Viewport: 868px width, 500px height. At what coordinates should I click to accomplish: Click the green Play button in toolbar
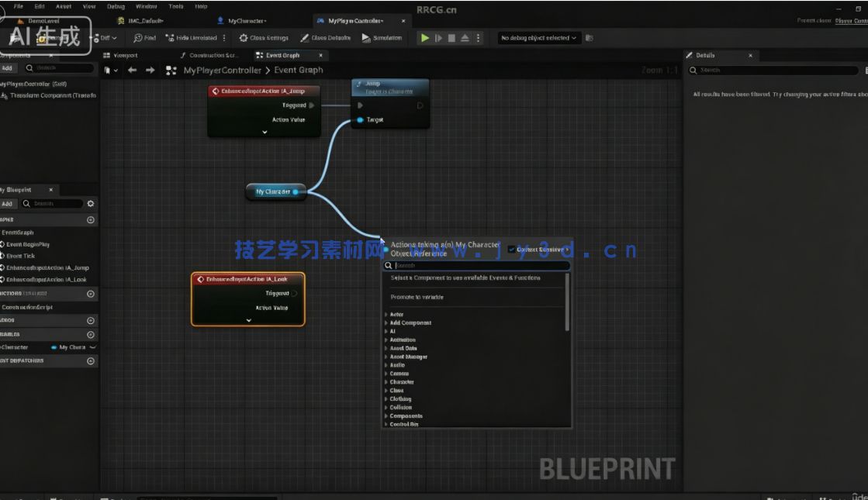coord(424,38)
